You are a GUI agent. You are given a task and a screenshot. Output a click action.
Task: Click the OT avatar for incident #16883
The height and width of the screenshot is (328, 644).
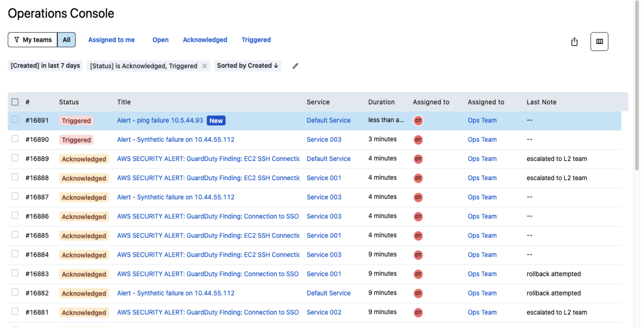[418, 274]
